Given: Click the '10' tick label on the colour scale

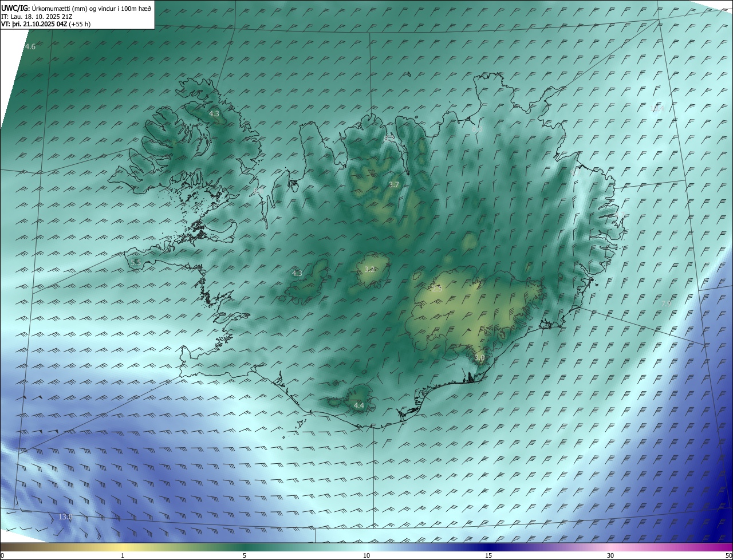Looking at the screenshot, I should pos(366,555).
